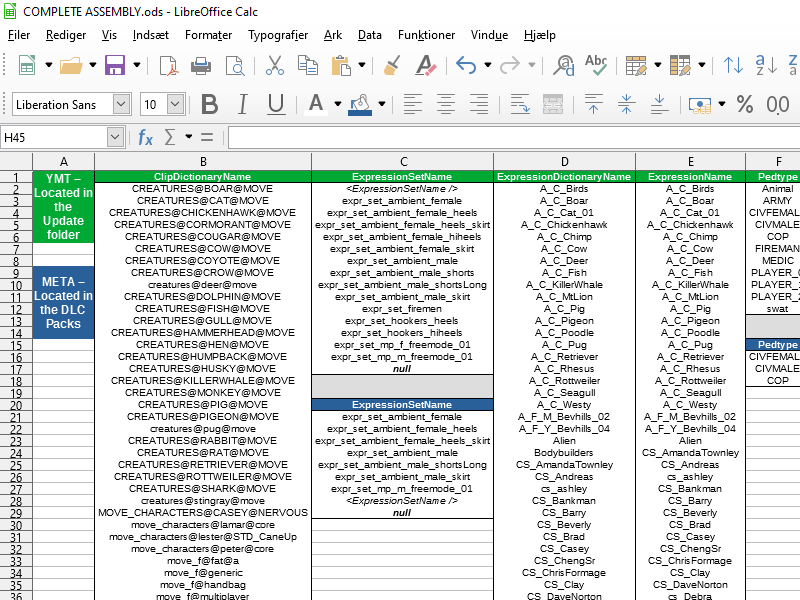Open the Sort dialog icon
800x600 pixels.
coord(733,65)
